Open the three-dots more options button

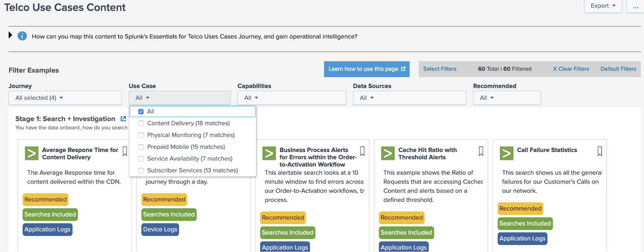(635, 6)
